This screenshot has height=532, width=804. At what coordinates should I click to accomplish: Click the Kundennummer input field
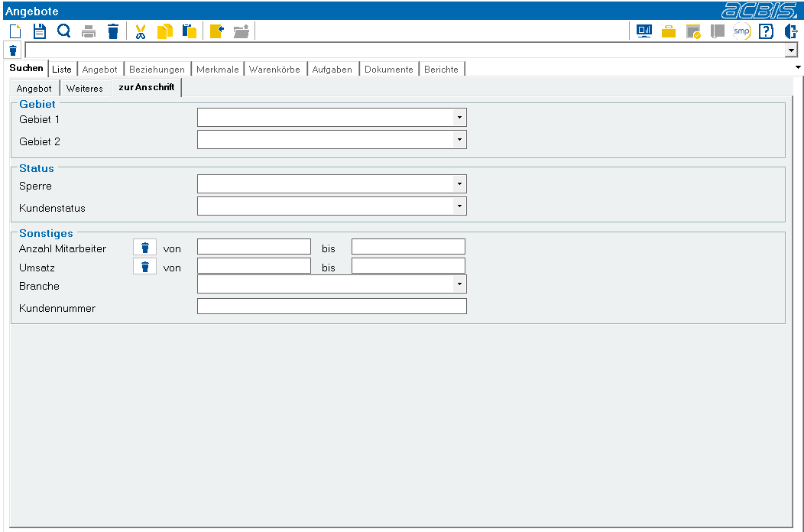tap(332, 307)
